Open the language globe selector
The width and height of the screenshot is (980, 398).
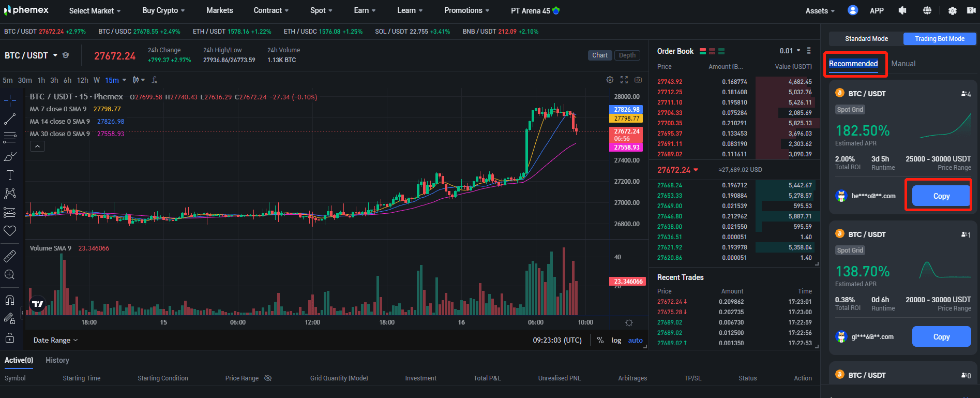927,10
